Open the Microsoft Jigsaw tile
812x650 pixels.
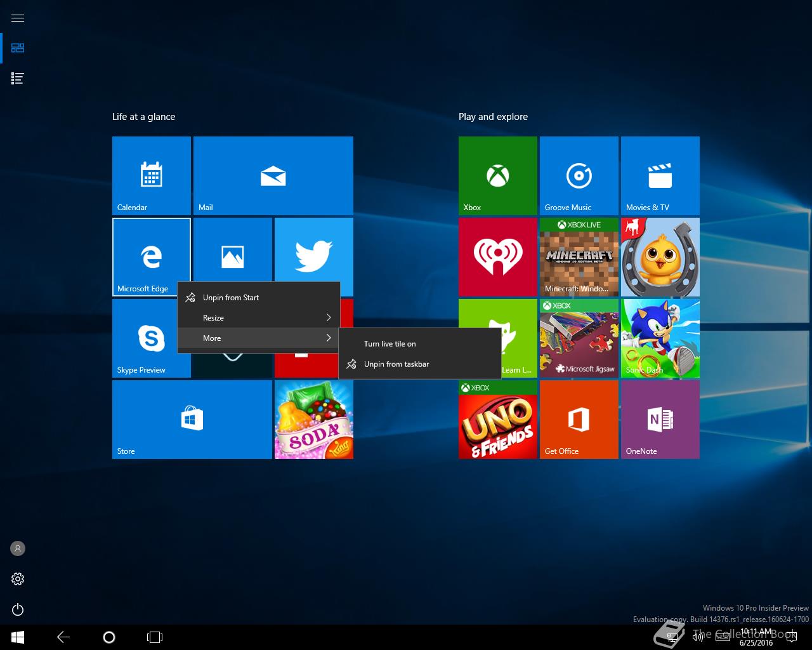point(579,338)
